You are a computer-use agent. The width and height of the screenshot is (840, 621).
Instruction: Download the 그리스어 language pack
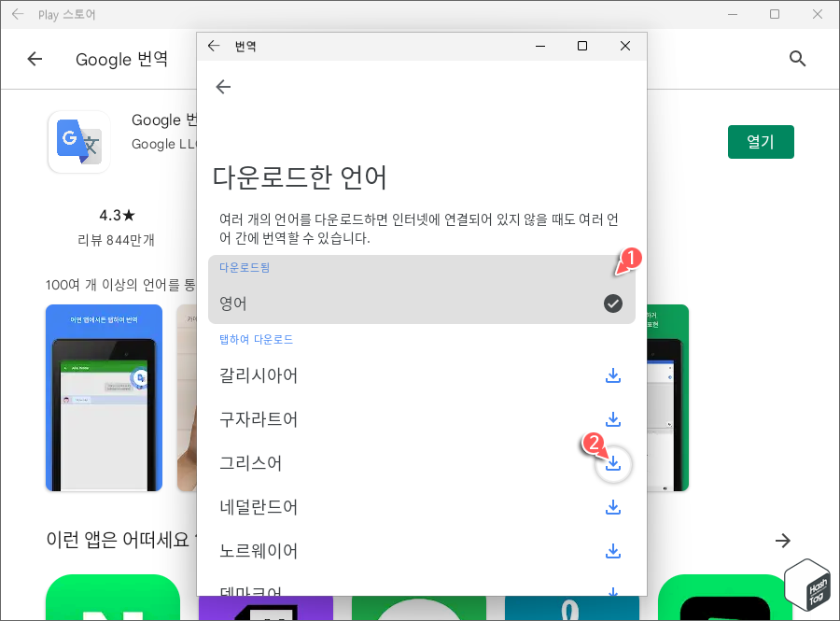tap(613, 463)
